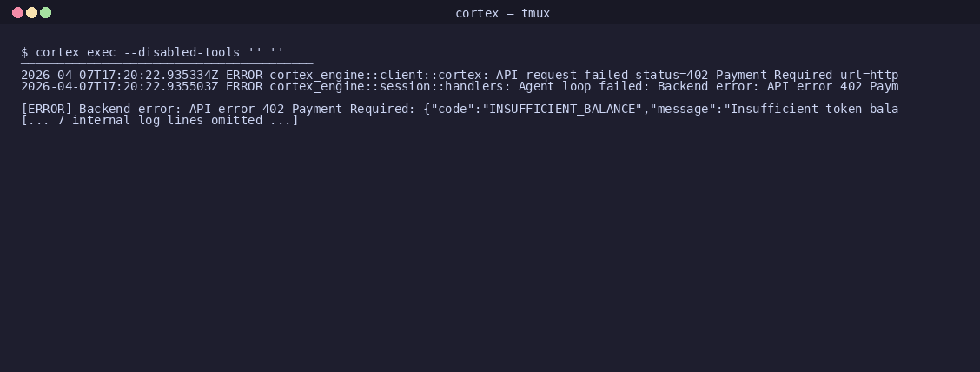The width and height of the screenshot is (980, 372).
Task: Click the horizontal separator line under command
Action: [x=167, y=63]
